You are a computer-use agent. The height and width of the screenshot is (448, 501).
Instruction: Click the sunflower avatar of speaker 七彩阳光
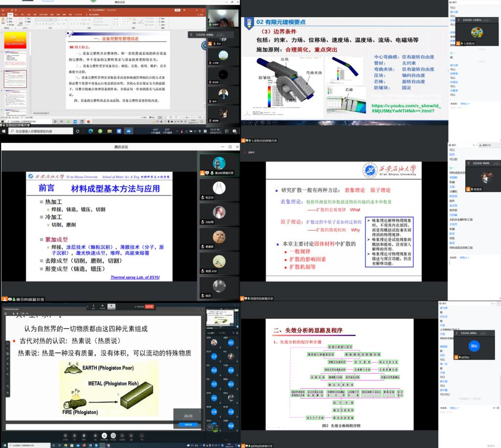click(474, 33)
